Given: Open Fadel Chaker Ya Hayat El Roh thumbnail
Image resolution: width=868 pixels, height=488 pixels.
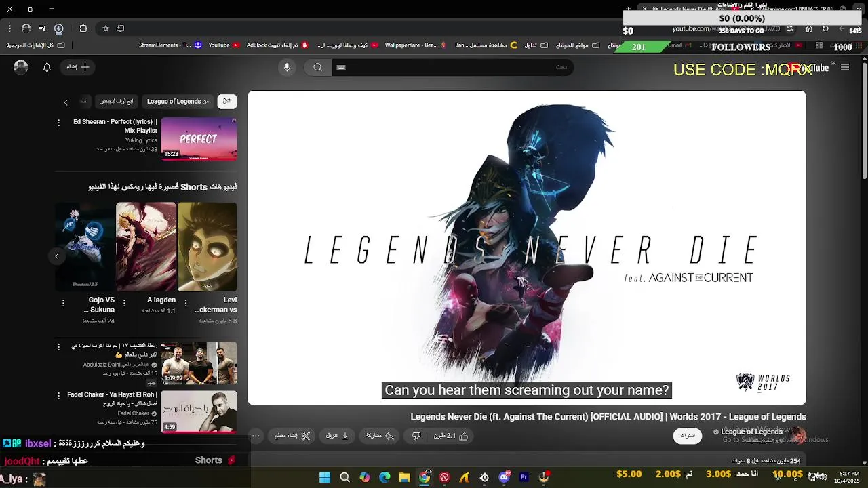Looking at the screenshot, I should (x=199, y=411).
